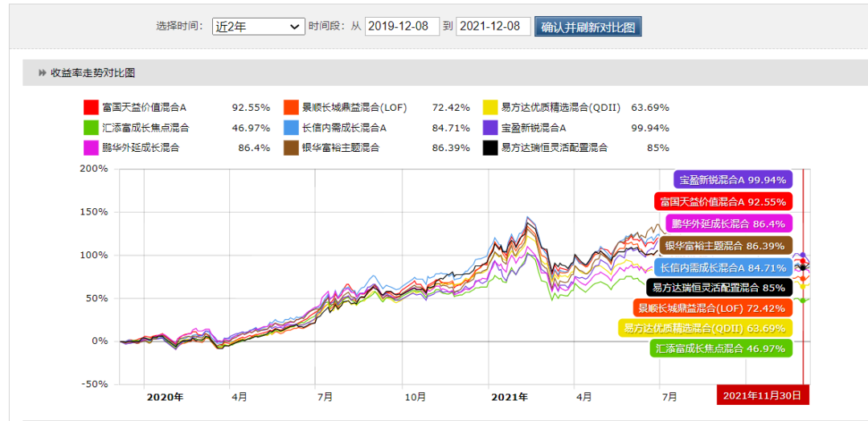This screenshot has width=868, height=421.
Task: Click the purple swatch for 宝盈新锐混合A
Action: [490, 128]
